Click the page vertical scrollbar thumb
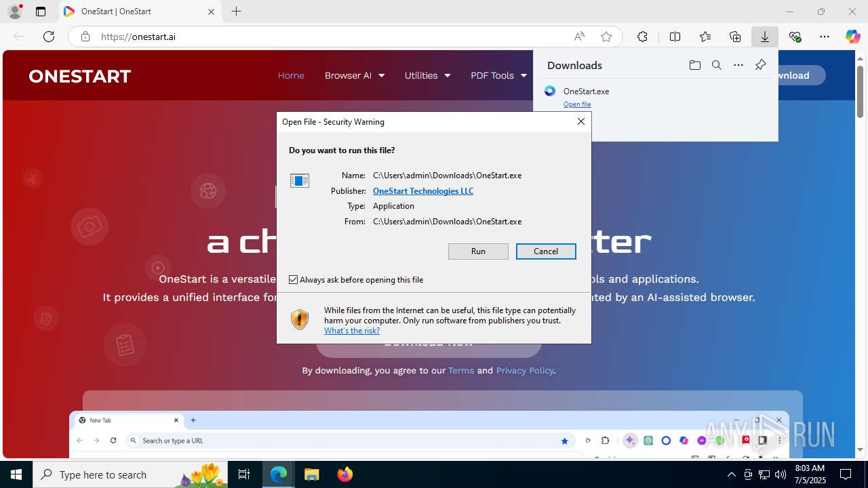Screen dimensions: 868x488 860,91
